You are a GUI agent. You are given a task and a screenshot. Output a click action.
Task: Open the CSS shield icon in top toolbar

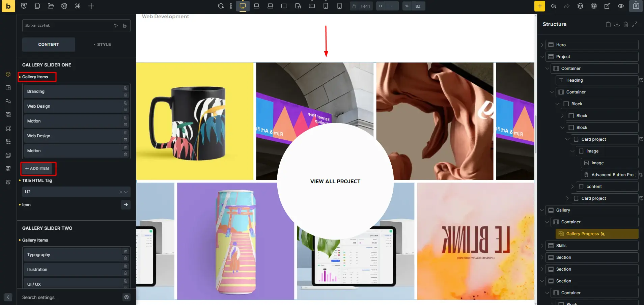tap(24, 6)
